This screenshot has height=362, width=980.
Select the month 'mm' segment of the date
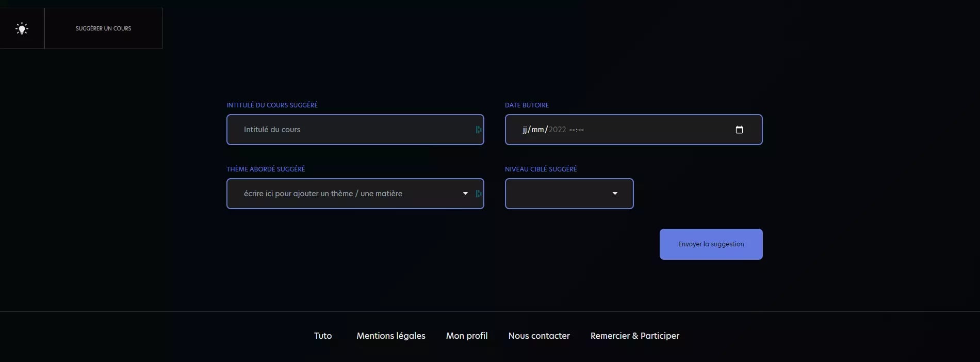[537, 130]
